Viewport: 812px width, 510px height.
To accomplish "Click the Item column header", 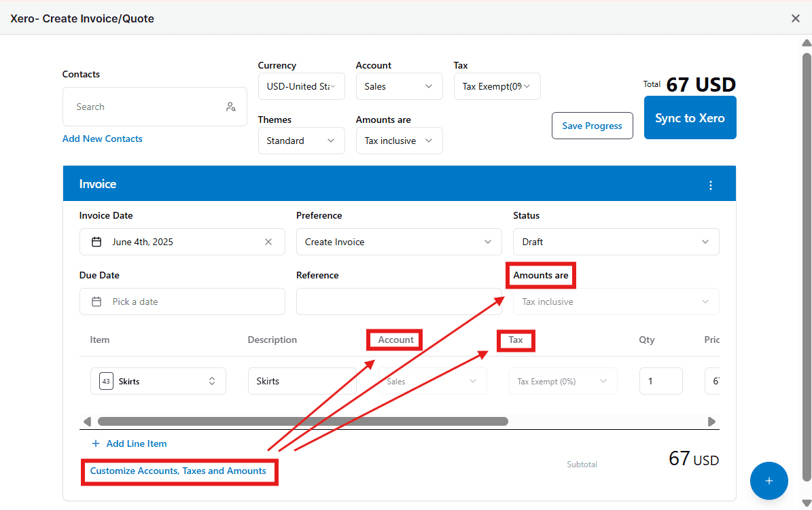I will coord(99,340).
